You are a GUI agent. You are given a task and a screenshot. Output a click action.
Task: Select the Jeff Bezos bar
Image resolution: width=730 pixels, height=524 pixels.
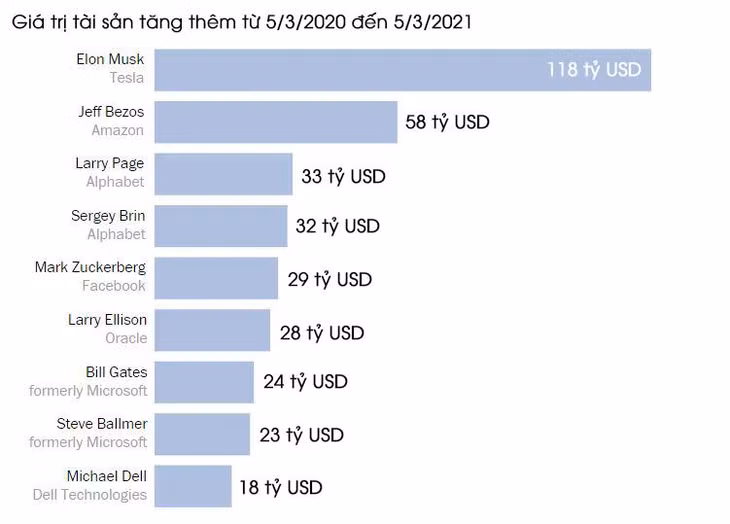pos(276,122)
